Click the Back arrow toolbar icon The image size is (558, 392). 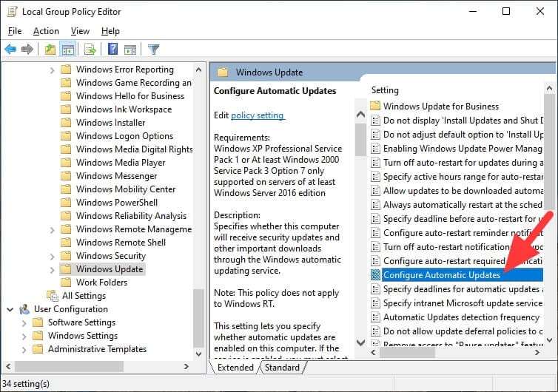(x=10, y=49)
